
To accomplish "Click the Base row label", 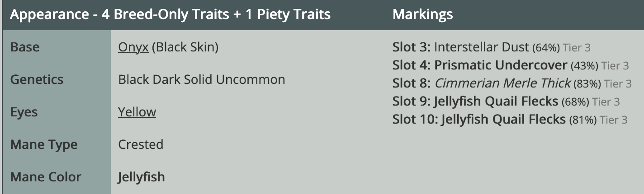I will tap(25, 47).
